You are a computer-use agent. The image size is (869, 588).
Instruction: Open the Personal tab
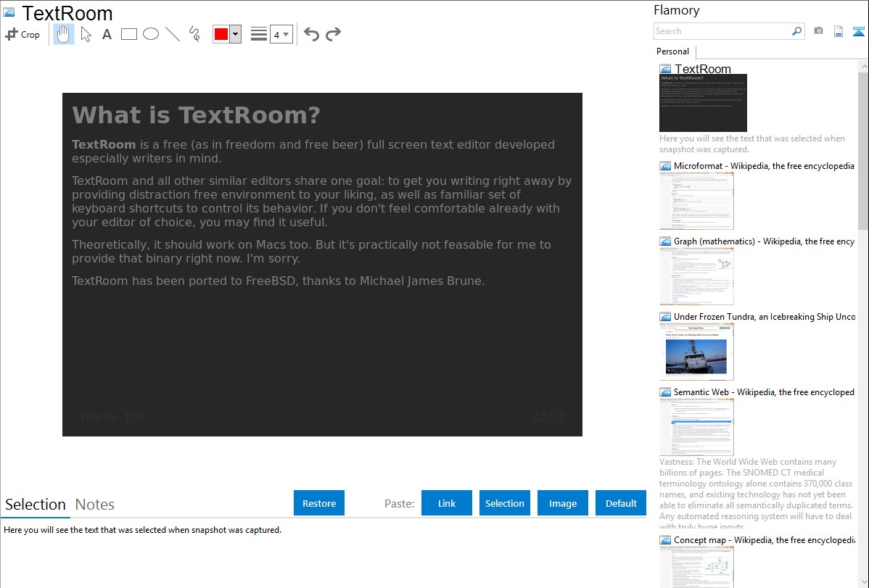pyautogui.click(x=673, y=51)
